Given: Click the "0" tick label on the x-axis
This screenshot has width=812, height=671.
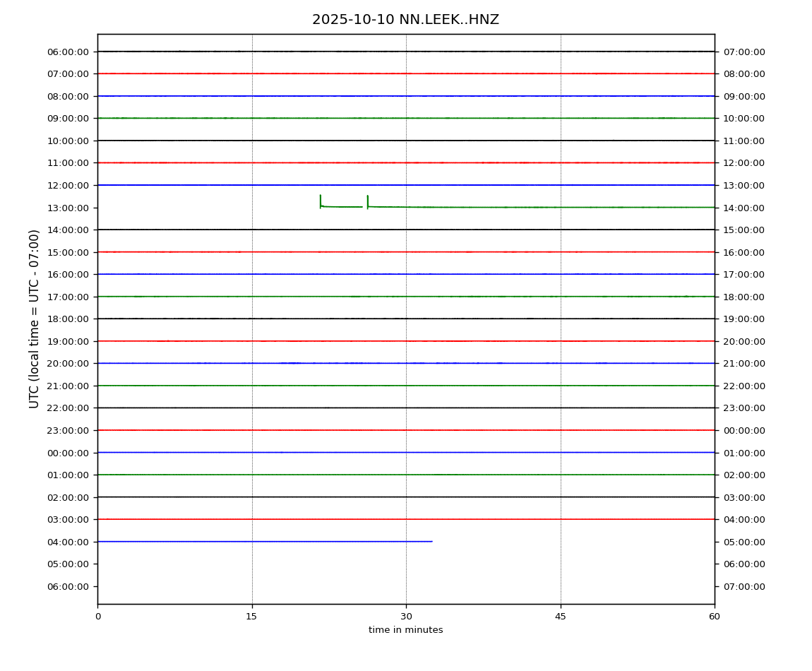Looking at the screenshot, I should pyautogui.click(x=97, y=617).
